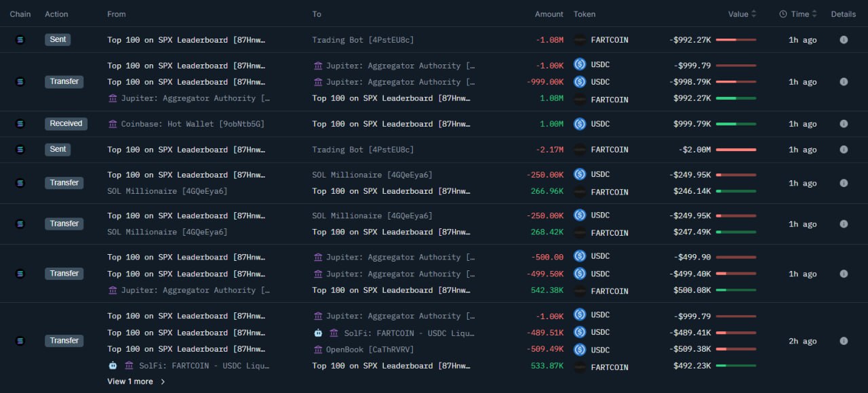Click the Token column header

[585, 14]
